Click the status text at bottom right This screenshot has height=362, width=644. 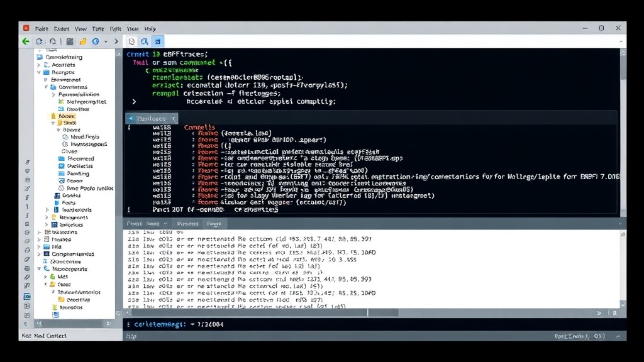[579, 336]
